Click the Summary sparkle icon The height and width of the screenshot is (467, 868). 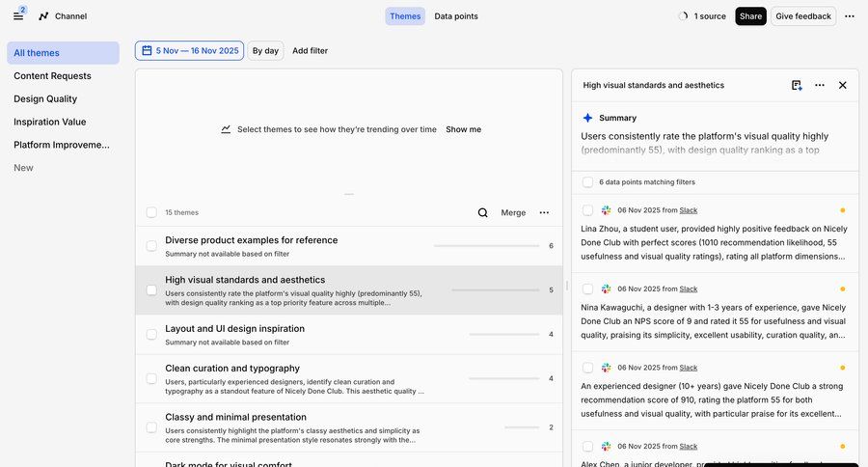click(x=588, y=118)
